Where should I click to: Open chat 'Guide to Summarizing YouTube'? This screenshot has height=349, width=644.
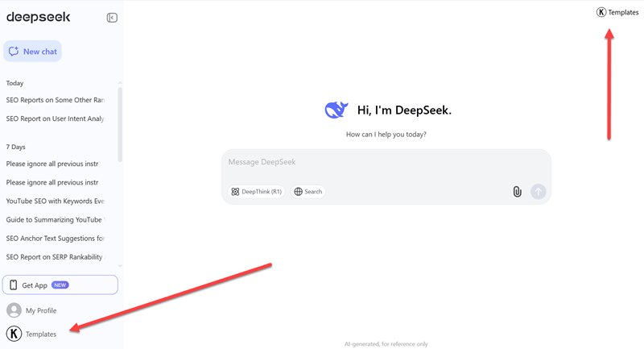[56, 219]
